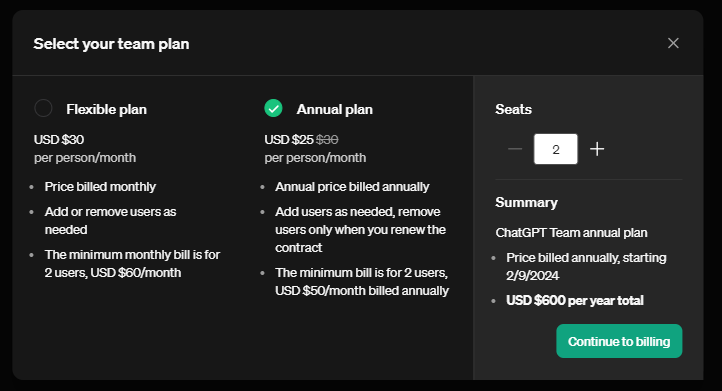Increase seats with the plus icon
The width and height of the screenshot is (722, 391).
597,149
